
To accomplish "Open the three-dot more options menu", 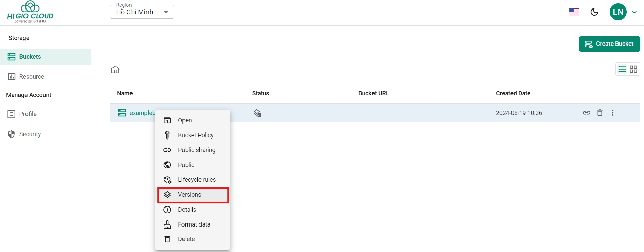I will pyautogui.click(x=613, y=113).
